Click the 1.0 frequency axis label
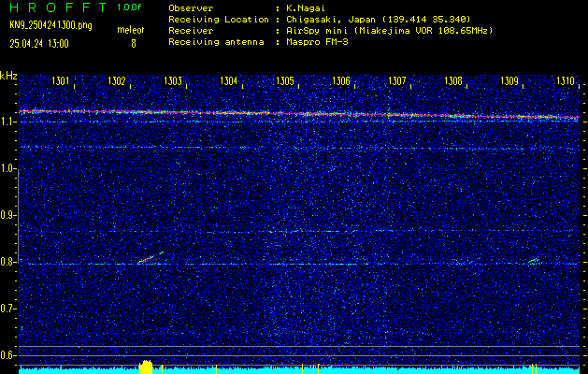 coord(7,168)
